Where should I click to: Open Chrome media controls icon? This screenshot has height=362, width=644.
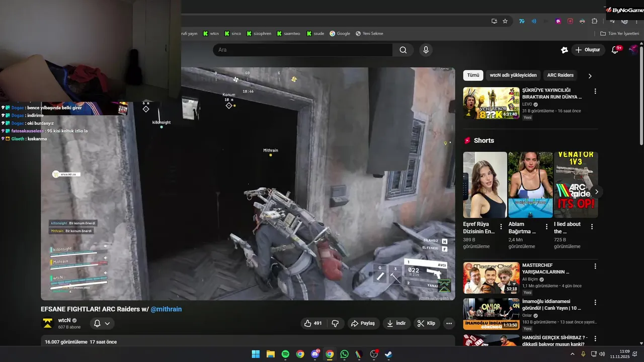pos(612,21)
